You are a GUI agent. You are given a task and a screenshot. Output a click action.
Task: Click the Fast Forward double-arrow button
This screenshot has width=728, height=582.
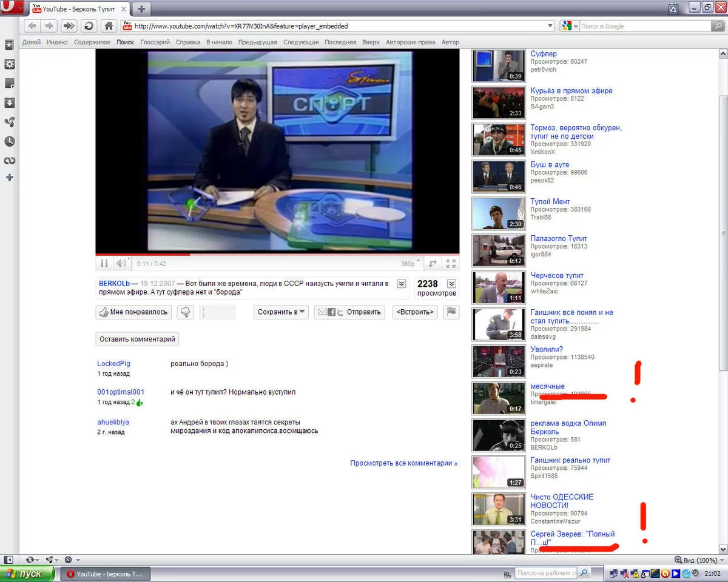point(69,26)
